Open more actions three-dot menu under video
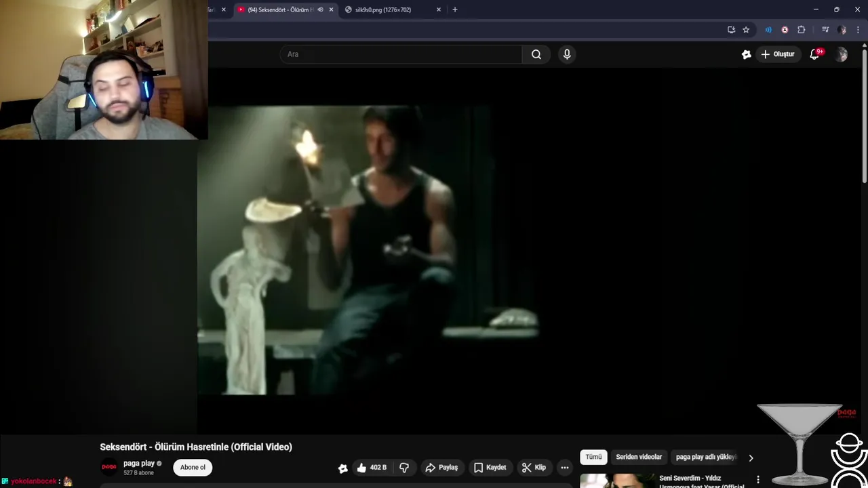The image size is (868, 488). click(x=564, y=468)
